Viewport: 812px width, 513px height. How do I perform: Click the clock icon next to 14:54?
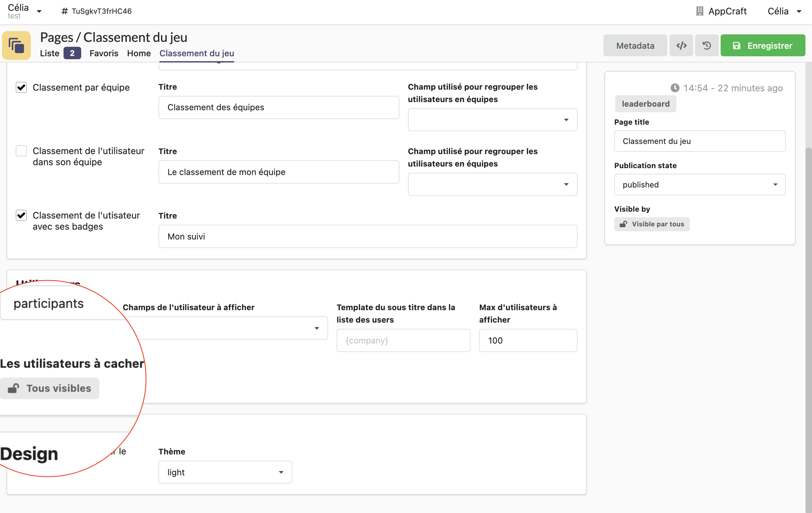[674, 88]
